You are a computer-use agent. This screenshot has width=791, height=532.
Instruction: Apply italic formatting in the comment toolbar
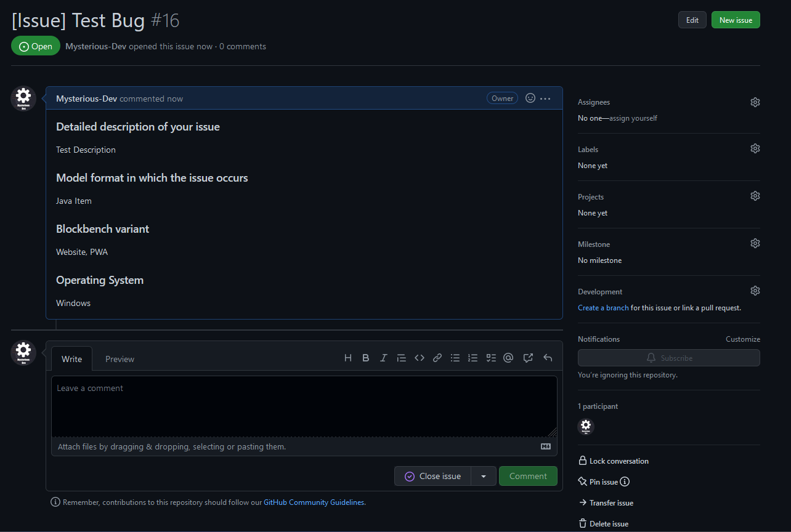click(384, 358)
